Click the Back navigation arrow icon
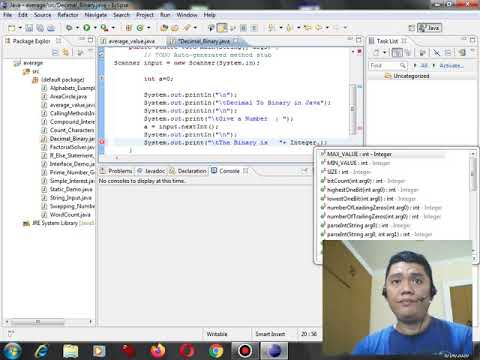This screenshot has height=360, width=480. pyautogui.click(x=319, y=28)
